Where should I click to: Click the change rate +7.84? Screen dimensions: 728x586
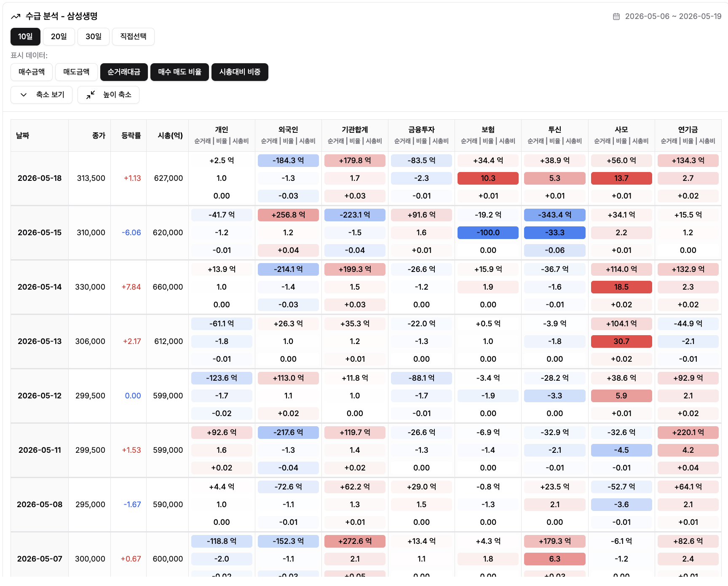[x=131, y=287]
